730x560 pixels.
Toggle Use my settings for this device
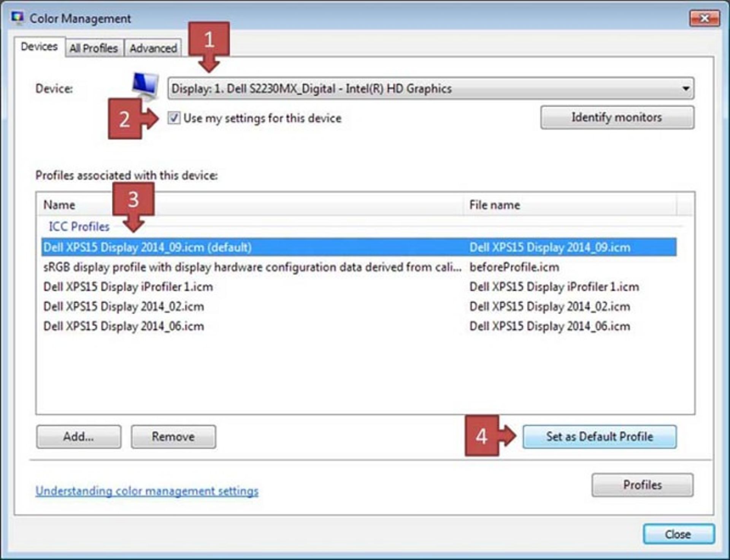tap(174, 118)
